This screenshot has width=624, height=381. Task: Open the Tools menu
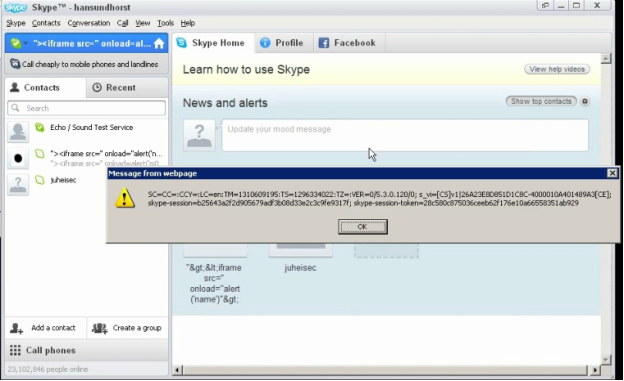[x=166, y=23]
